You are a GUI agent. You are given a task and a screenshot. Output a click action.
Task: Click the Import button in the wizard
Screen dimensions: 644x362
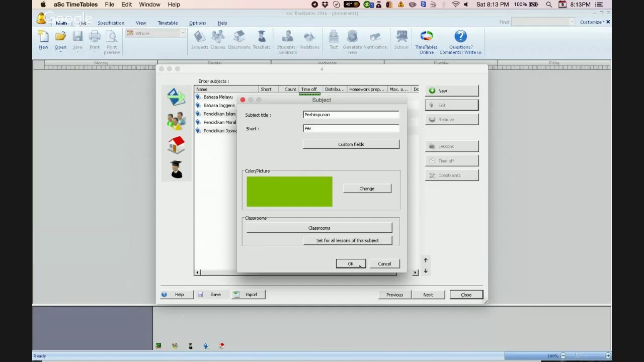click(x=248, y=295)
